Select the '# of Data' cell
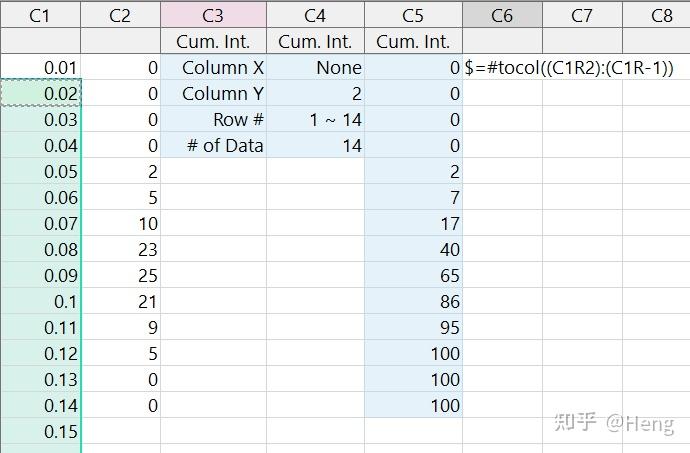The width and height of the screenshot is (690, 453). tap(213, 146)
